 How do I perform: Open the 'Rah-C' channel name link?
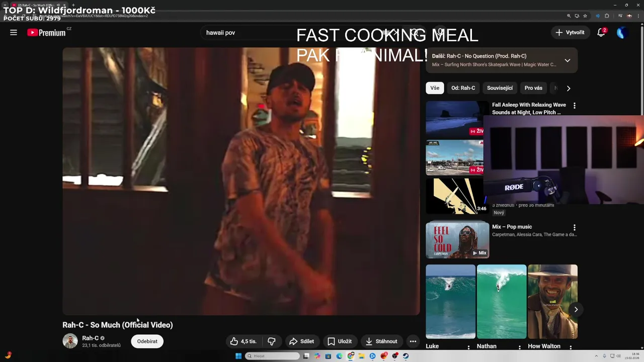90,338
